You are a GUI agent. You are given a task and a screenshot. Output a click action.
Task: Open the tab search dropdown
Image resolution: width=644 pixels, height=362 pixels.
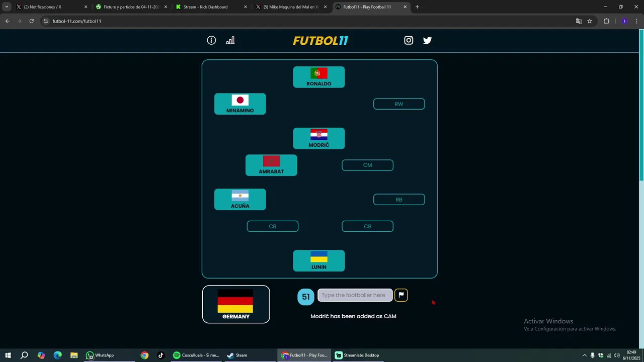coord(7,7)
